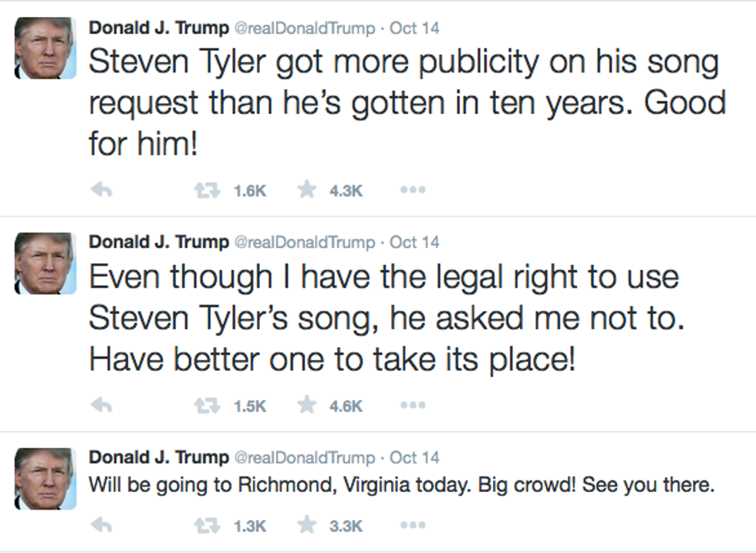Viewport: 756px width, 553px height.
Task: Reply to the Richmond, Virginia tweet
Action: [x=102, y=526]
